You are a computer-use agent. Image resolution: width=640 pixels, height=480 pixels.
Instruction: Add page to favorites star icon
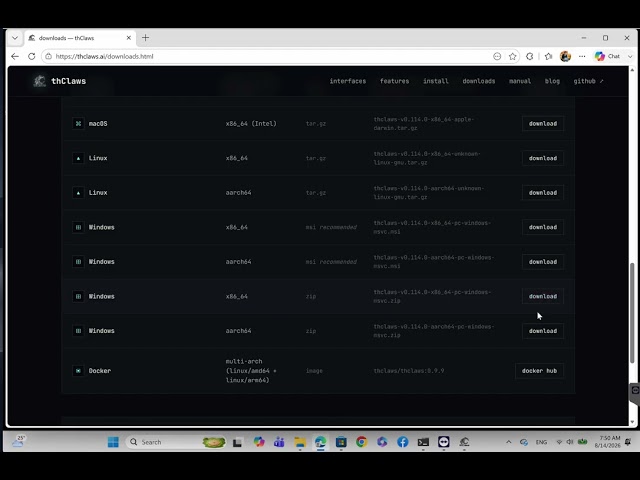click(x=513, y=56)
